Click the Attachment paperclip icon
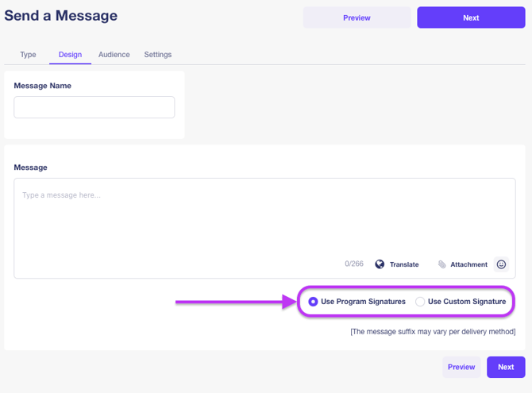The width and height of the screenshot is (532, 393). point(442,264)
